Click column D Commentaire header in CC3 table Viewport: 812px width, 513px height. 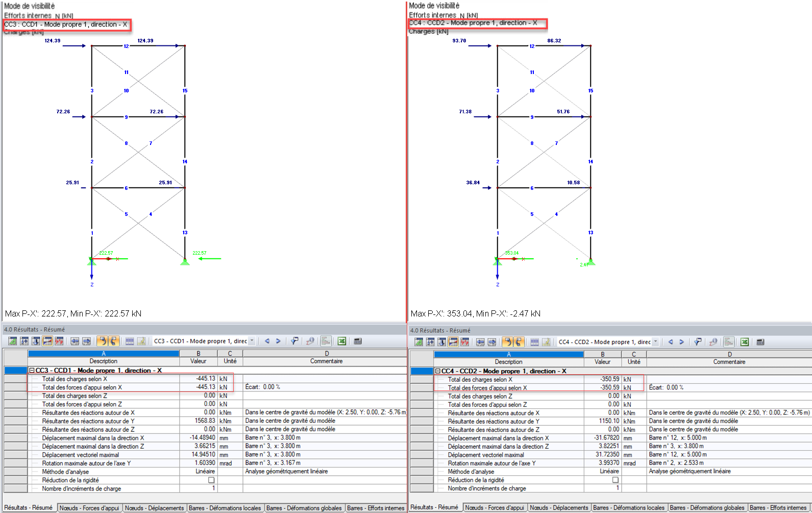[x=326, y=357]
